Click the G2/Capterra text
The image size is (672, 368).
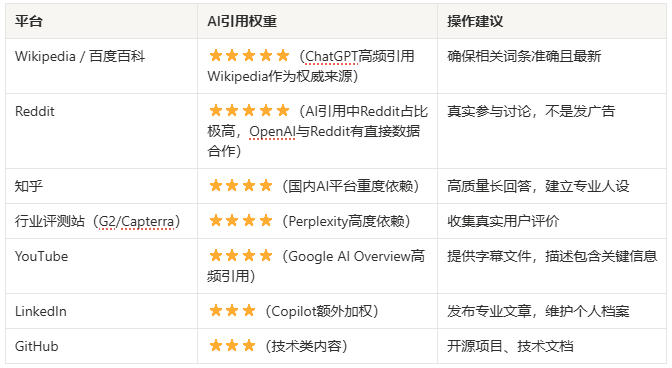[136, 221]
